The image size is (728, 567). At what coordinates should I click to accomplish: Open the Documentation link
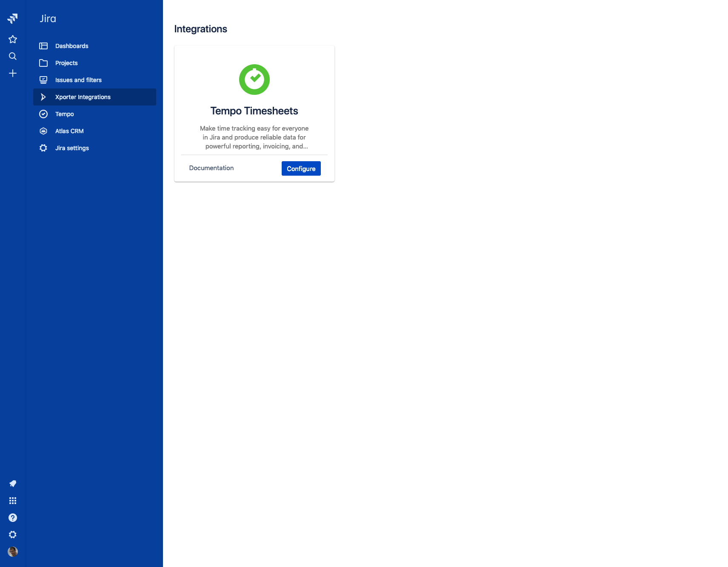point(211,168)
